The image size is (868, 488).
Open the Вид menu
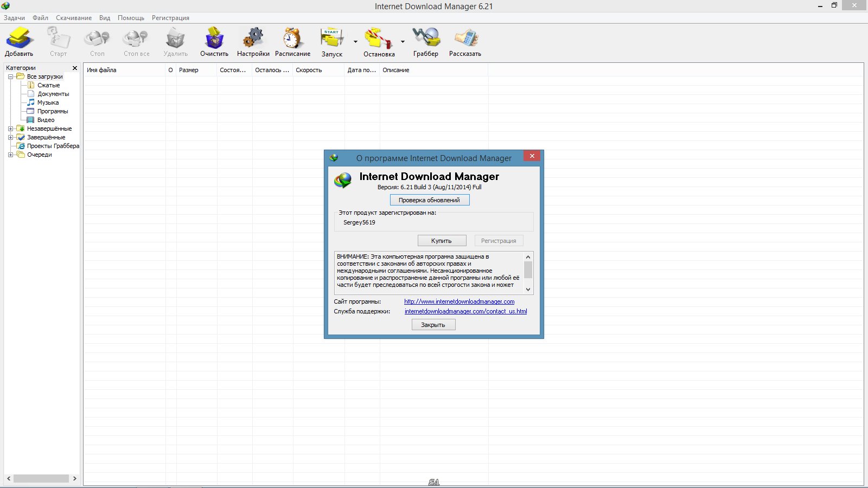coord(105,18)
